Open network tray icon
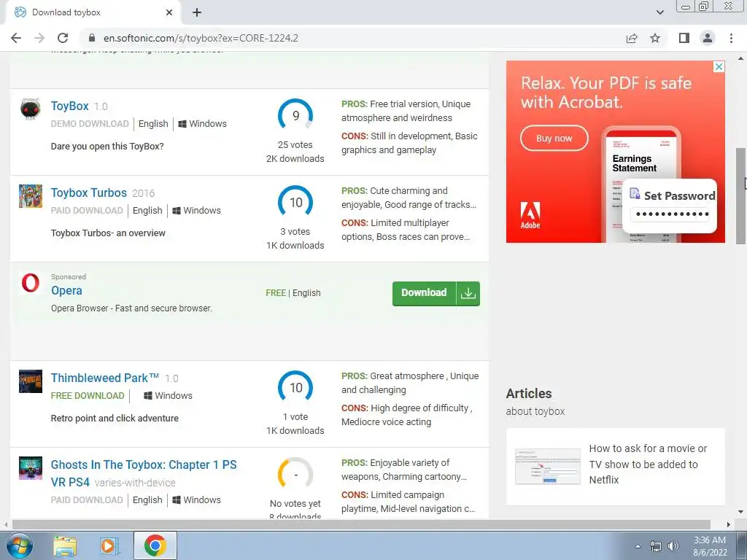This screenshot has height=560, width=747. [656, 546]
